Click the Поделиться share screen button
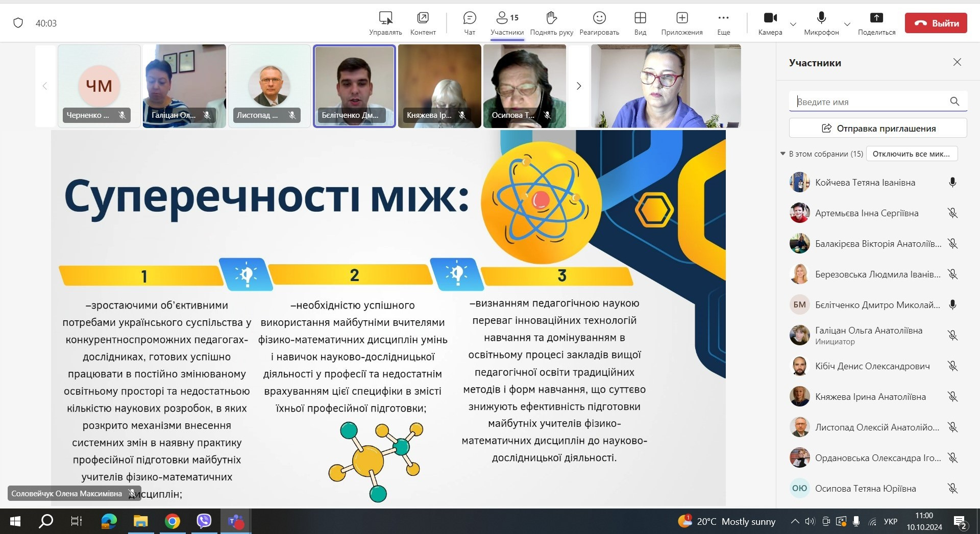Viewport: 980px width, 534px height. pos(876,23)
